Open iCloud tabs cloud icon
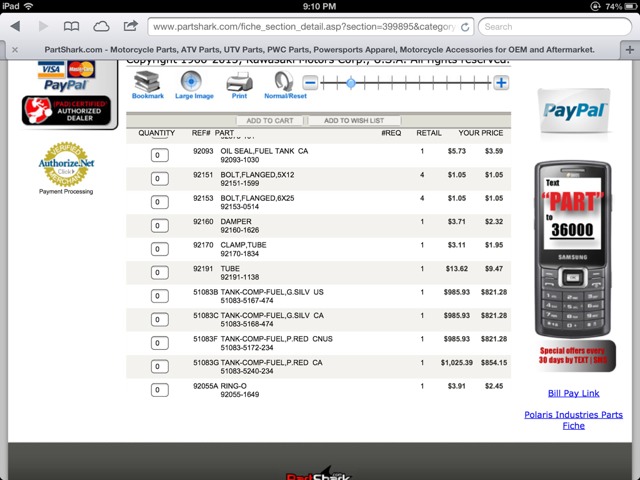The image size is (640, 480). click(101, 27)
